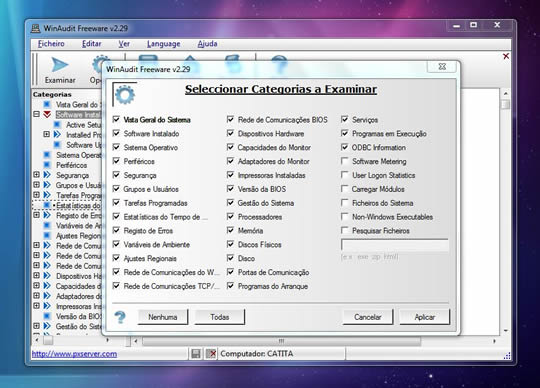Click the red arrow icon beside Software Instalado
This screenshot has width=540, height=388.
(47, 114)
